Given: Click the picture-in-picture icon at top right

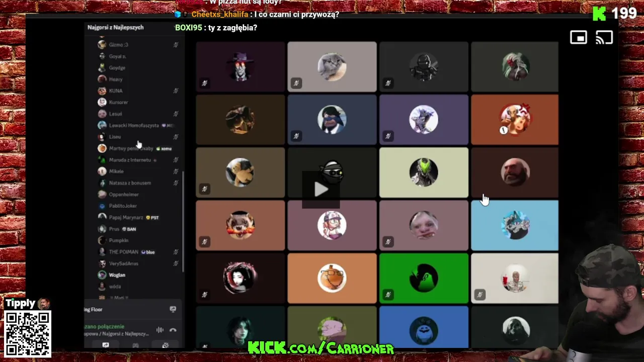Looking at the screenshot, I should pos(579,38).
